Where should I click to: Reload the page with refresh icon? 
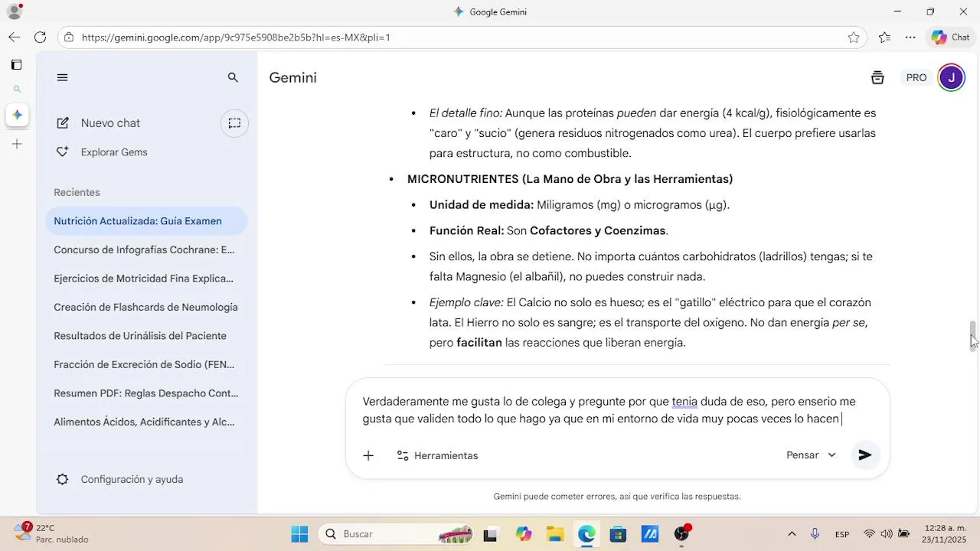click(41, 37)
